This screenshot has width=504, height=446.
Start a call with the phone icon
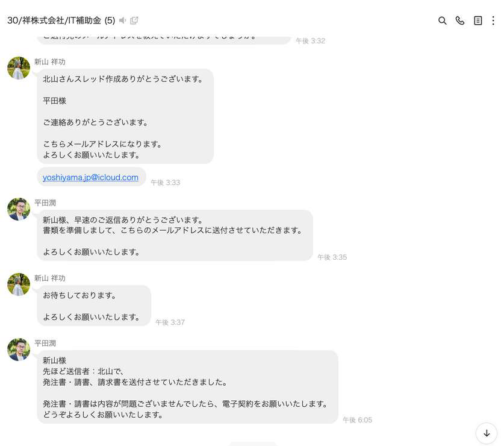(x=460, y=20)
